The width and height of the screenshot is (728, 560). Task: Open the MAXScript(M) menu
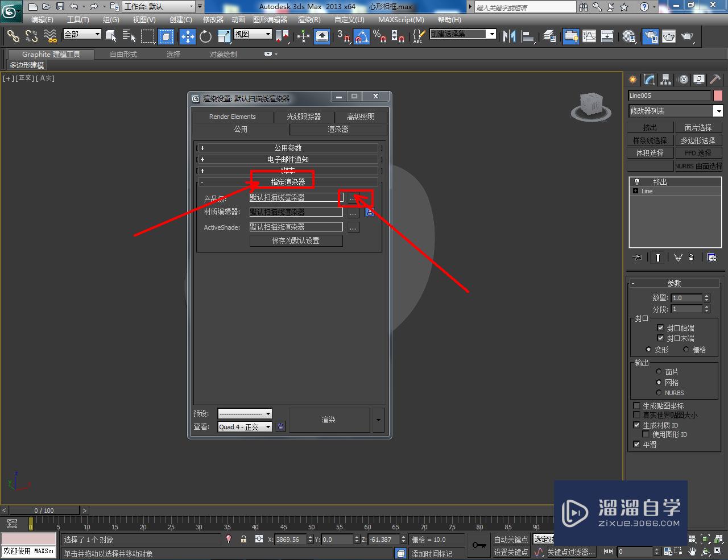(x=401, y=19)
